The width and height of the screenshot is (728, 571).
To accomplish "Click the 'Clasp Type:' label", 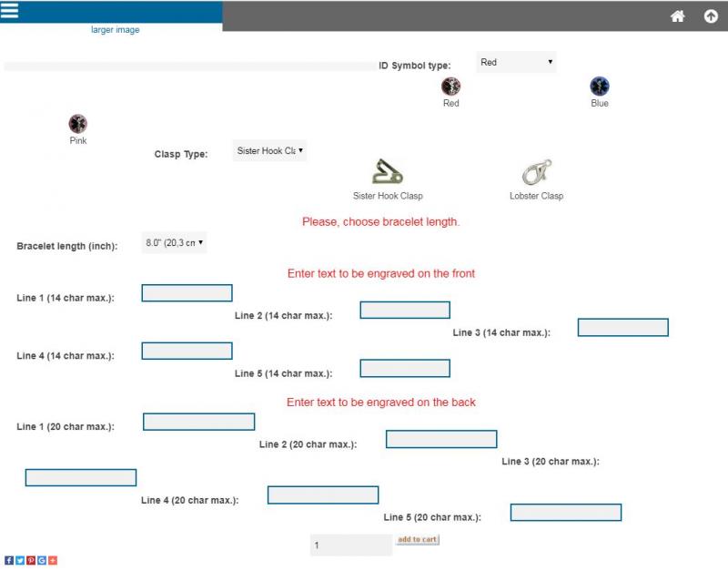I will point(181,154).
